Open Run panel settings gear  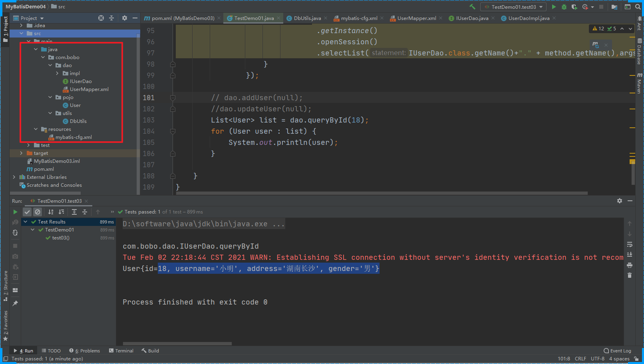(620, 201)
